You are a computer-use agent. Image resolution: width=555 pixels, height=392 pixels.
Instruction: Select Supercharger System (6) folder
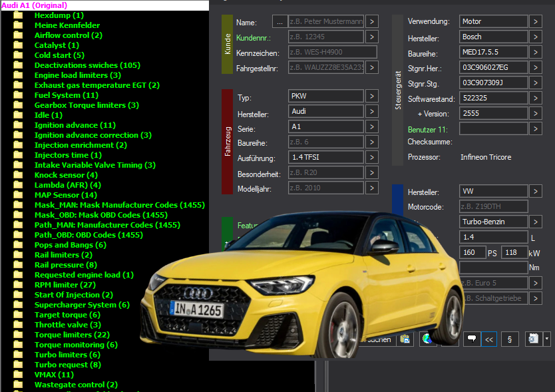tap(82, 305)
